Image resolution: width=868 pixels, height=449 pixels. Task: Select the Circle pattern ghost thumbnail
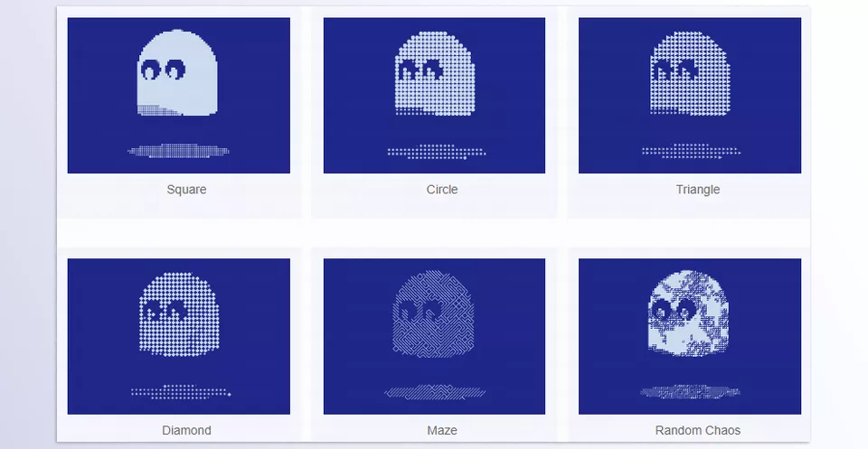click(434, 95)
